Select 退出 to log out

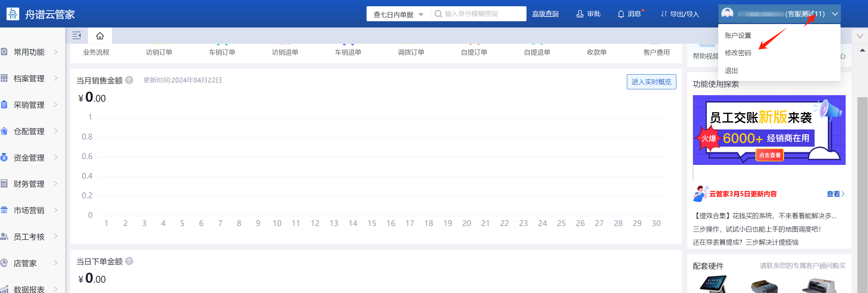[731, 70]
